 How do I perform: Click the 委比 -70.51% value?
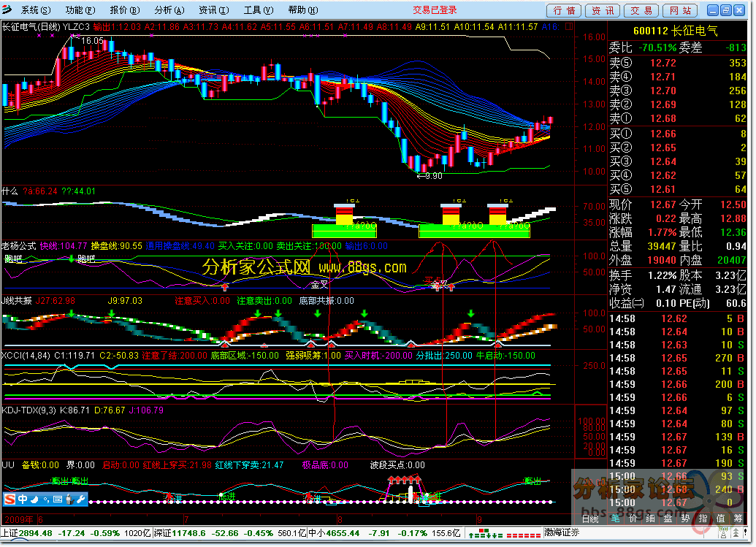pos(657,47)
